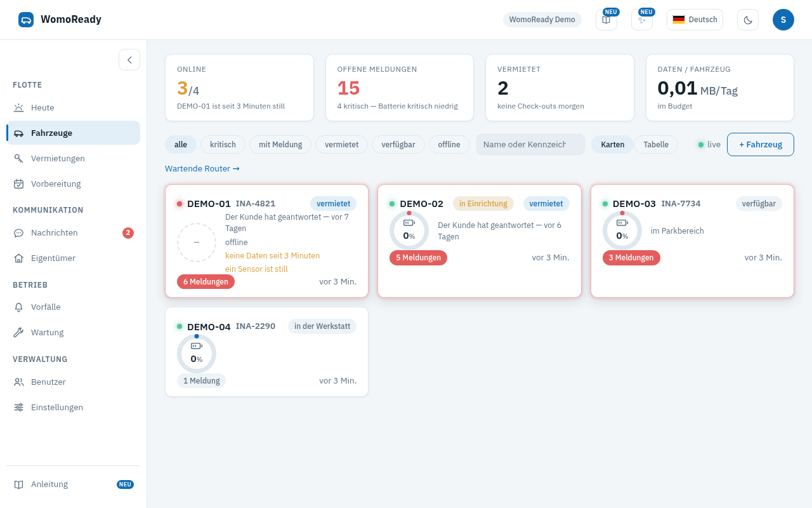Open Vermietungen in the sidebar

click(73, 159)
